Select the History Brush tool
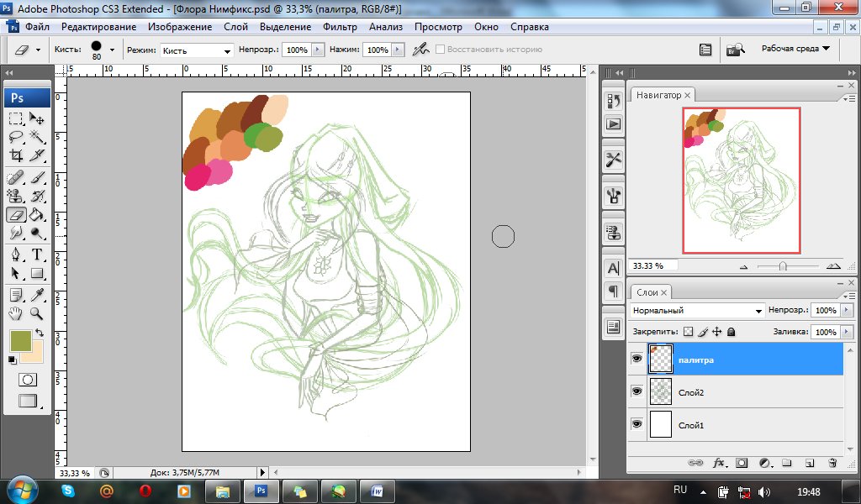 (x=37, y=196)
